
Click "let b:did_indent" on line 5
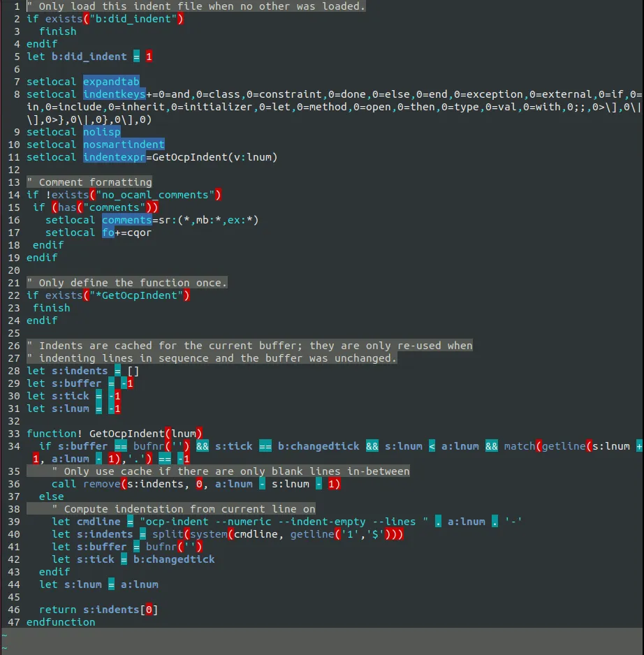click(x=77, y=57)
